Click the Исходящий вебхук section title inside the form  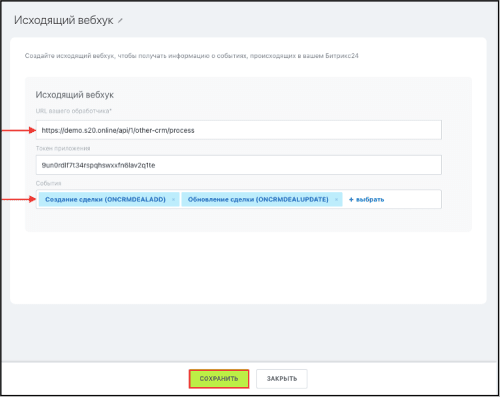pos(75,95)
